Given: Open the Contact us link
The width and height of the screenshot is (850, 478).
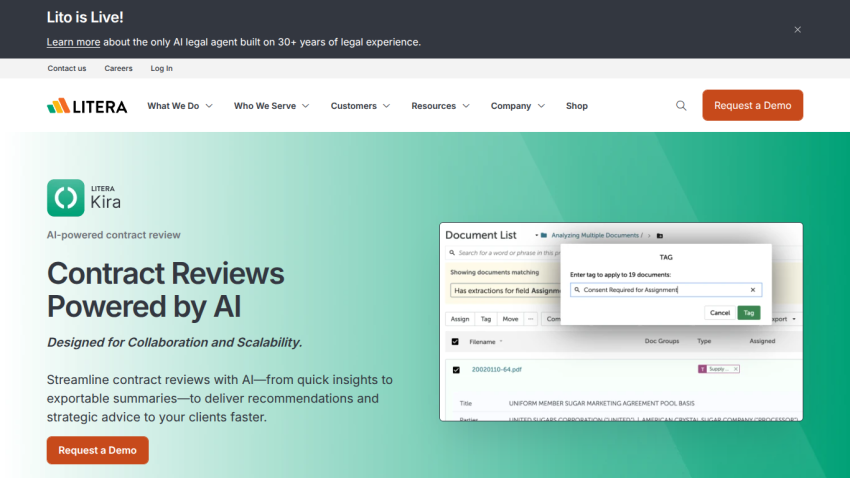Looking at the screenshot, I should coord(67,68).
